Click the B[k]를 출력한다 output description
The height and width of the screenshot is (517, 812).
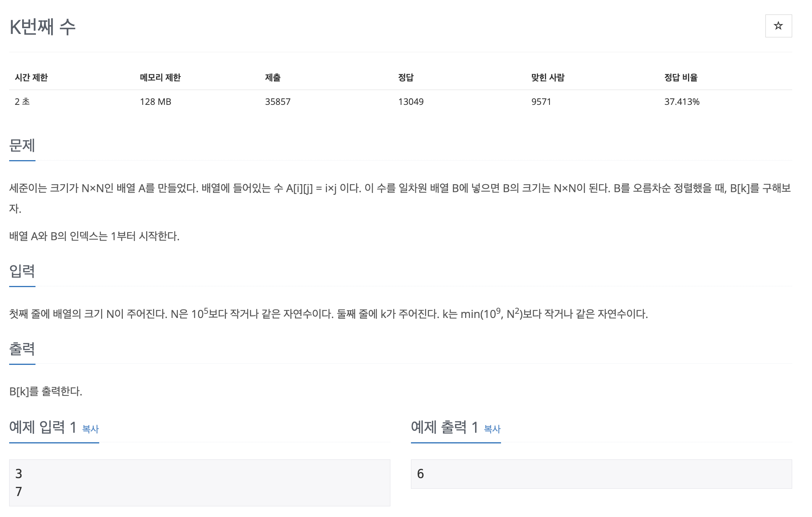pos(46,392)
